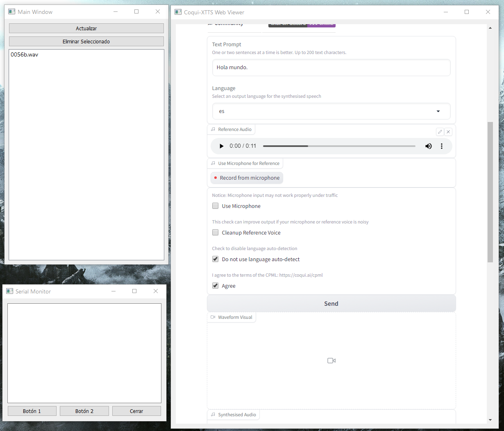Edit the reference audio with pencil icon

(x=440, y=132)
